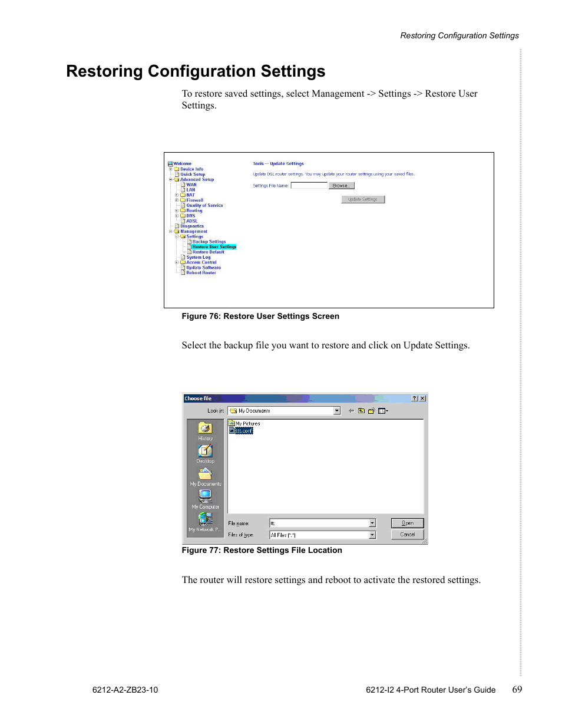Create a new folder in the file dialog
This screenshot has width=562, height=728.
pyautogui.click(x=371, y=411)
